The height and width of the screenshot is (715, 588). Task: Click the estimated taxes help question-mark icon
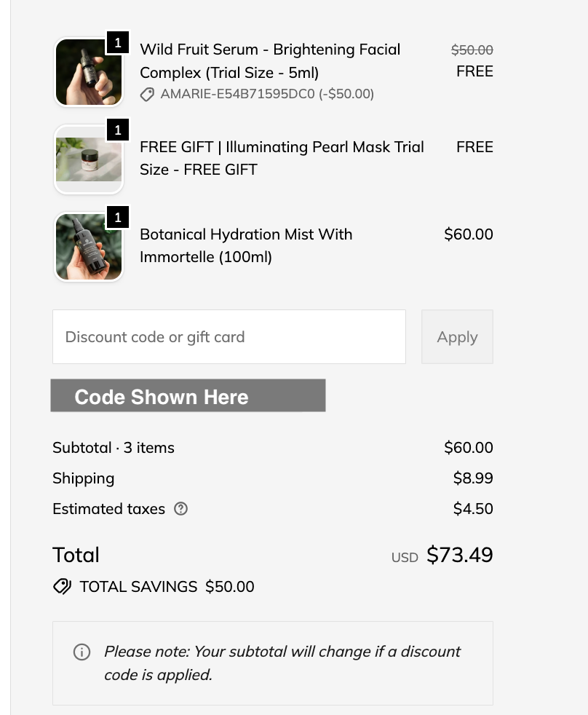(181, 509)
